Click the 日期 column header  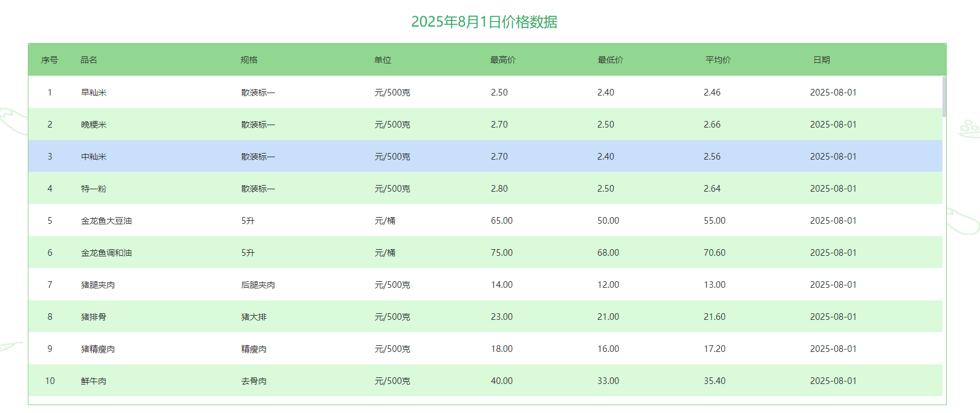click(822, 60)
